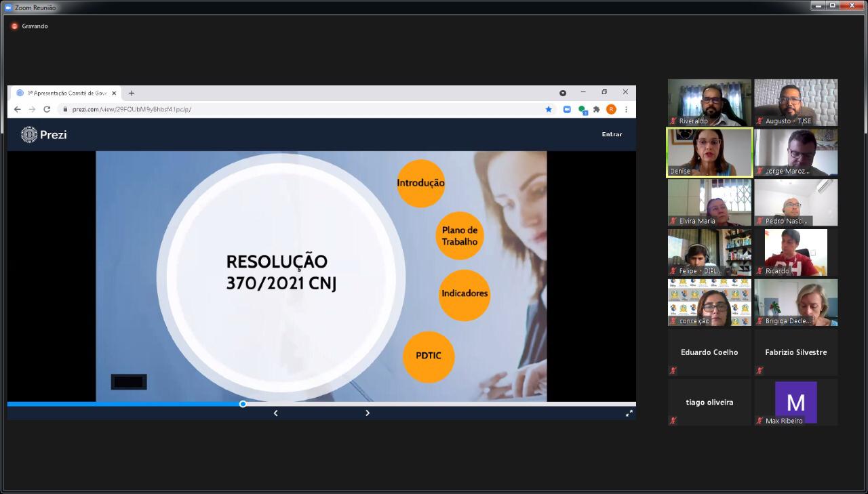Open the browser extensions puzzle icon
The width and height of the screenshot is (868, 494).
tap(596, 109)
